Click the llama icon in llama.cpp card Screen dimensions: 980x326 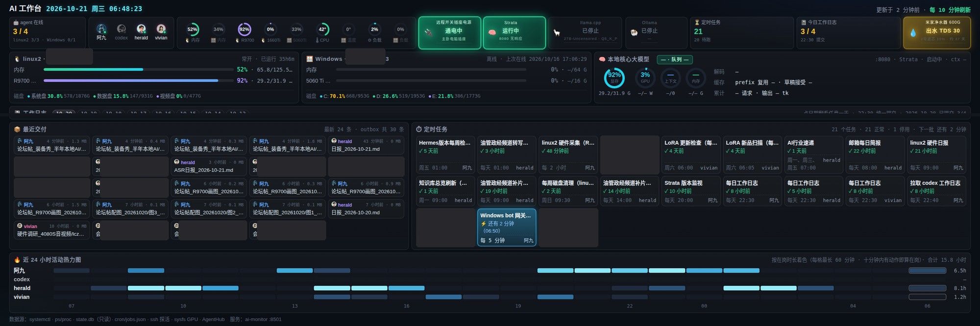[557, 32]
